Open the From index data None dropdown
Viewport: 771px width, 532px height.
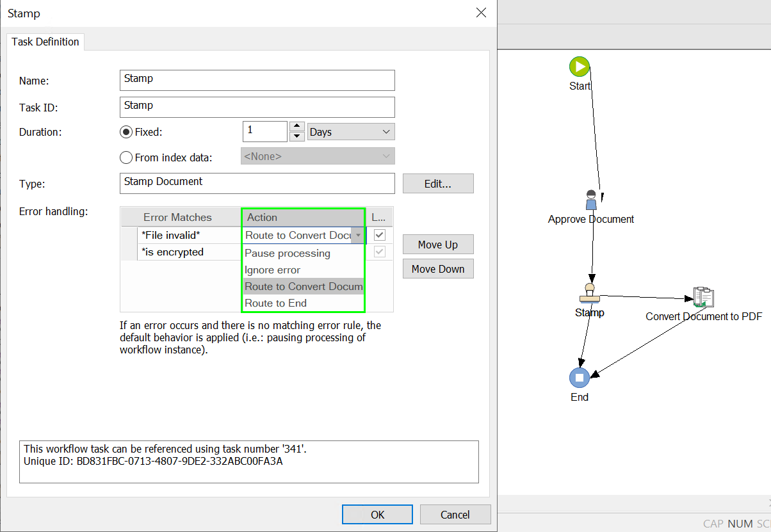pyautogui.click(x=318, y=156)
